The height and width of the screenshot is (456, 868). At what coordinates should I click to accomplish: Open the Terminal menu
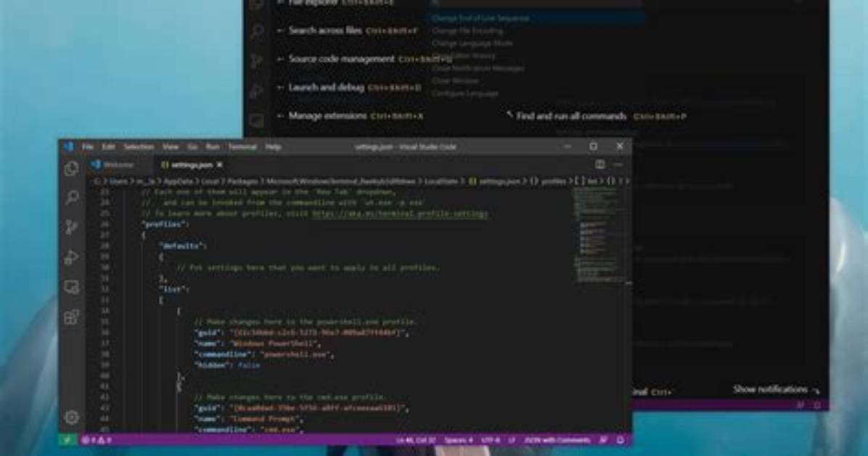click(242, 147)
